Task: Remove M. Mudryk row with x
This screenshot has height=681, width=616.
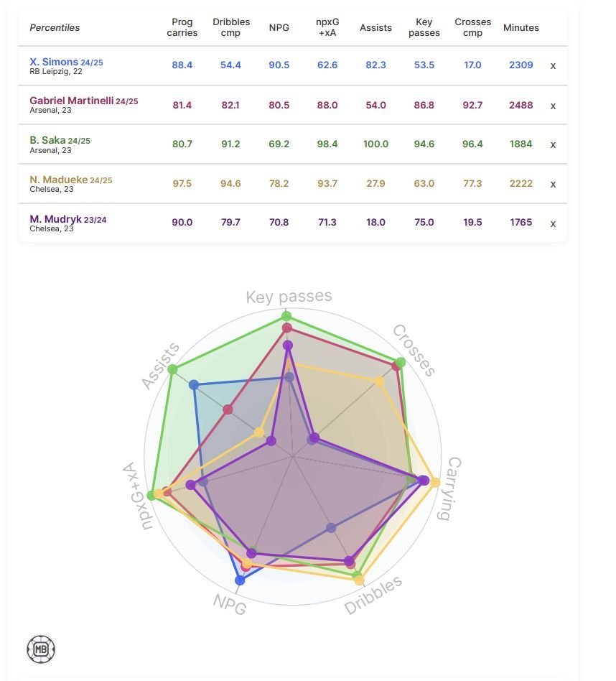Action: [553, 223]
